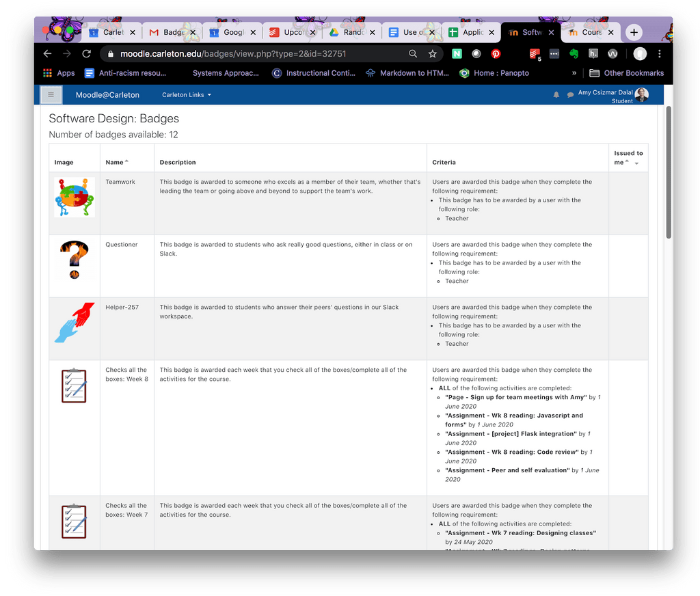This screenshot has width=700, height=596.
Task: Click Amy Csizmar Dalal's profile picture
Action: [641, 94]
